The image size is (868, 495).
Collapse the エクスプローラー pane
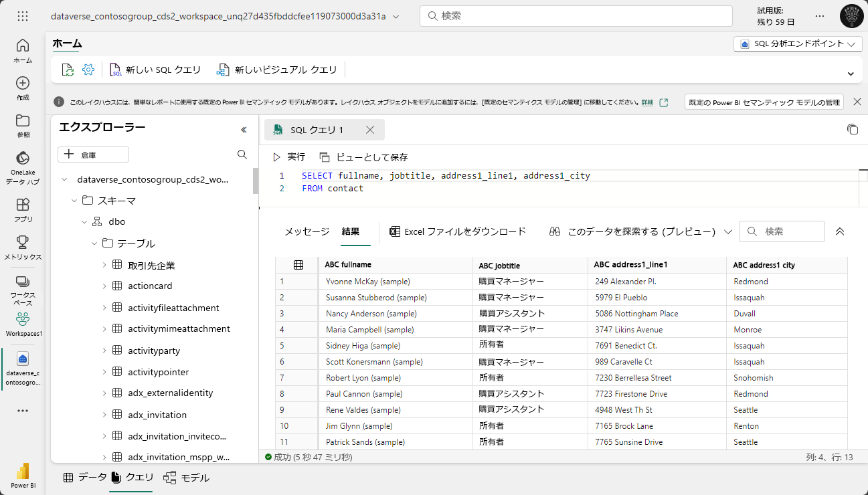click(x=244, y=130)
